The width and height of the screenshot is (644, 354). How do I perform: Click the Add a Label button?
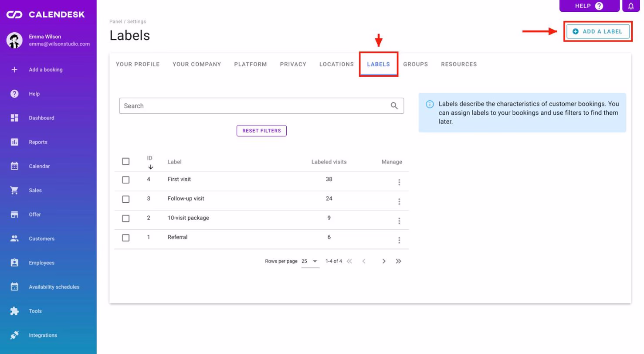point(598,31)
